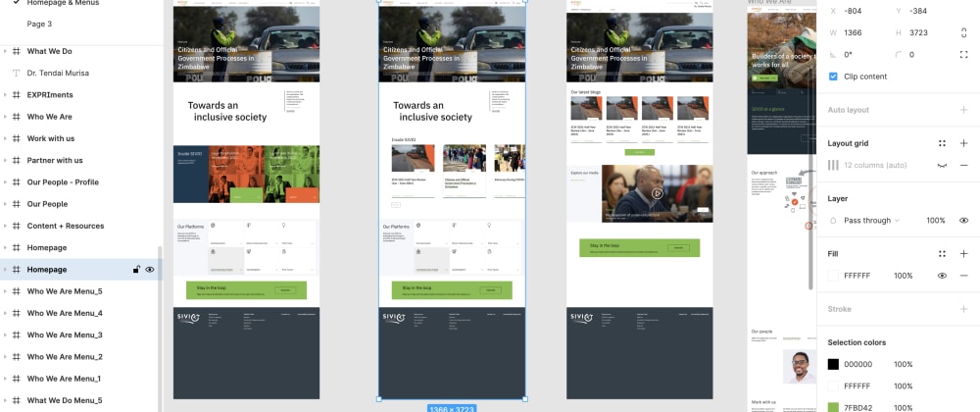
Task: Click the layers panel vertical scrollbar
Action: click(160, 329)
